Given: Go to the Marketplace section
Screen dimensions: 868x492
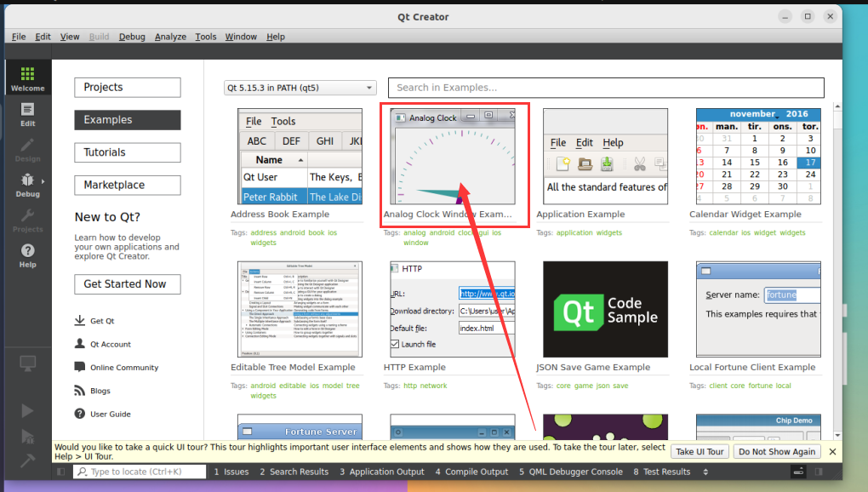Looking at the screenshot, I should point(128,186).
